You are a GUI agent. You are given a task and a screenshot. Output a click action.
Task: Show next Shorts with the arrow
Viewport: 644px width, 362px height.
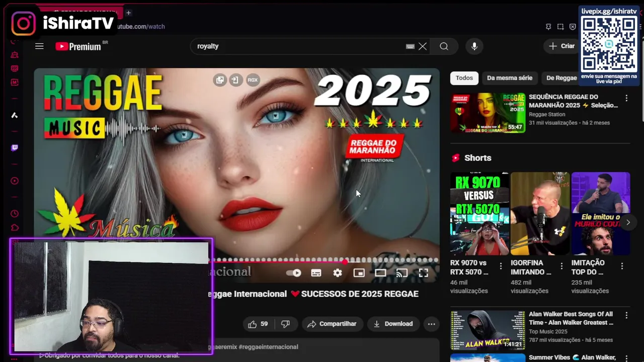[x=628, y=222]
